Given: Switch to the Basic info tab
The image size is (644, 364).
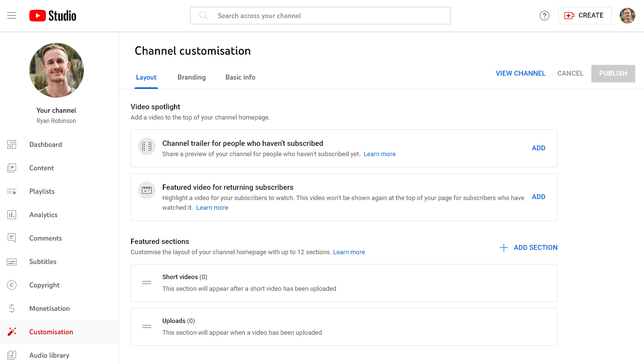Looking at the screenshot, I should click(x=240, y=77).
